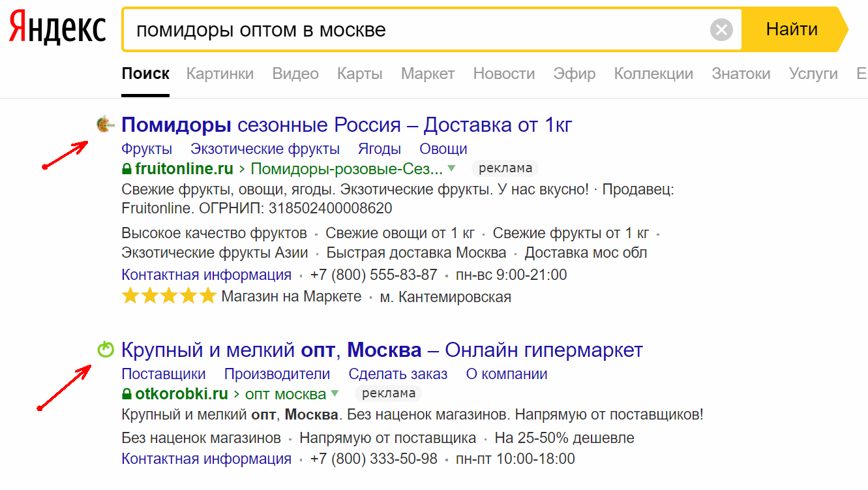
Task: Click the реклама label on the fruitonline.ru result
Action: point(505,168)
